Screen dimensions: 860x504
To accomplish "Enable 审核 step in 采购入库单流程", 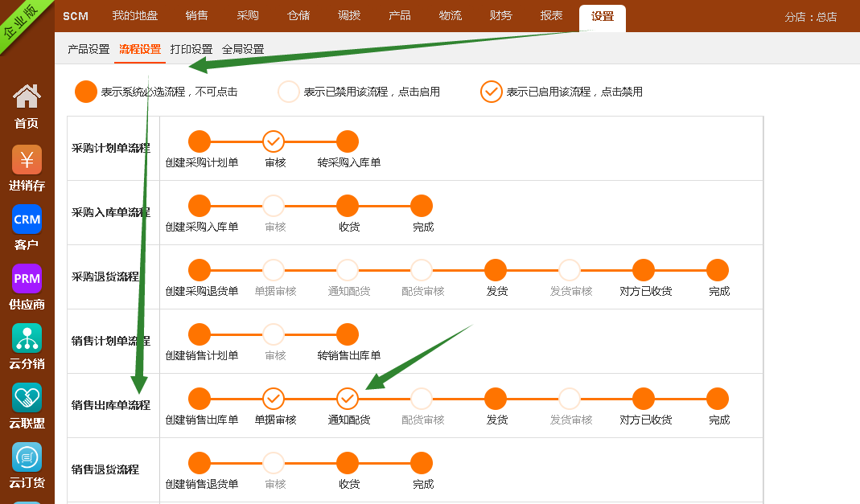I will (x=274, y=206).
